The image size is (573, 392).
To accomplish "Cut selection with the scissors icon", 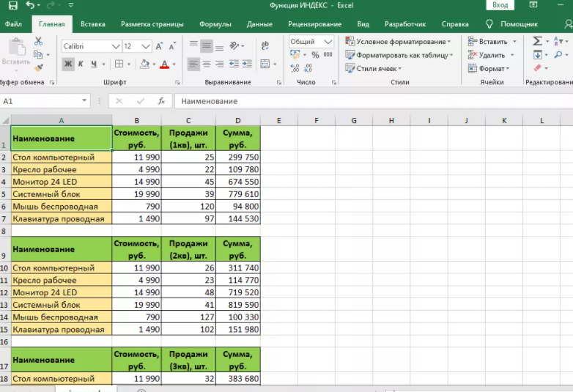I will point(38,41).
